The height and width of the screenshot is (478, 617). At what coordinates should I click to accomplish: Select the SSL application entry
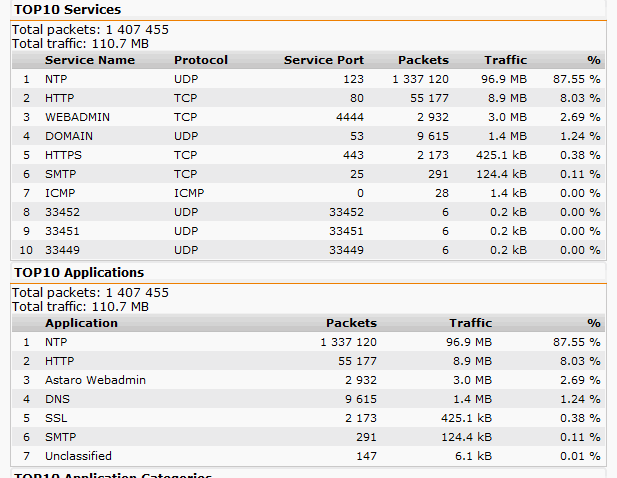pyautogui.click(x=56, y=418)
